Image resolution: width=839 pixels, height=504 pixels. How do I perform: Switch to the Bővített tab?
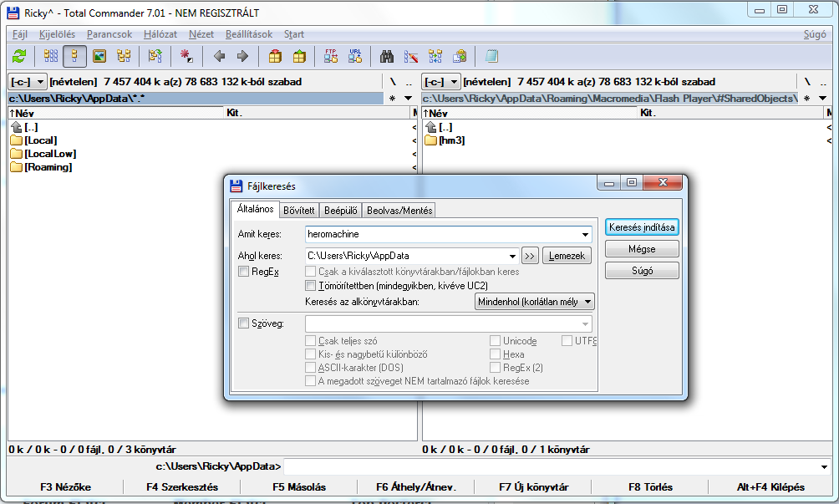click(x=298, y=211)
